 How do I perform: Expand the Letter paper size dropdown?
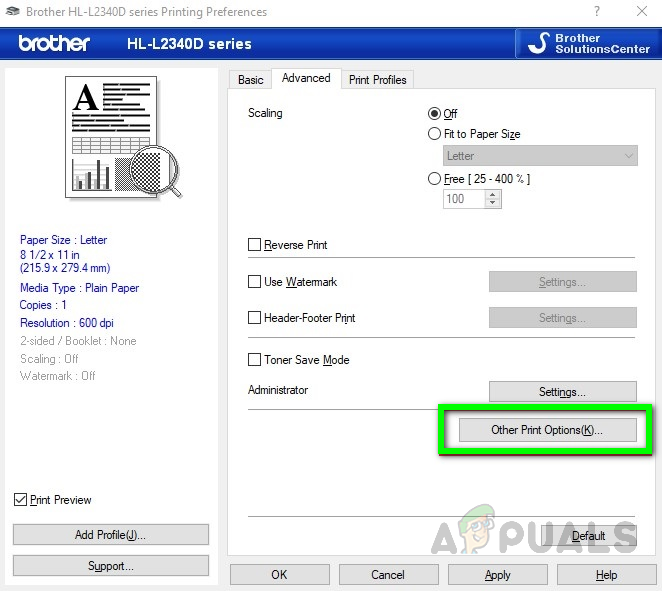click(540, 156)
